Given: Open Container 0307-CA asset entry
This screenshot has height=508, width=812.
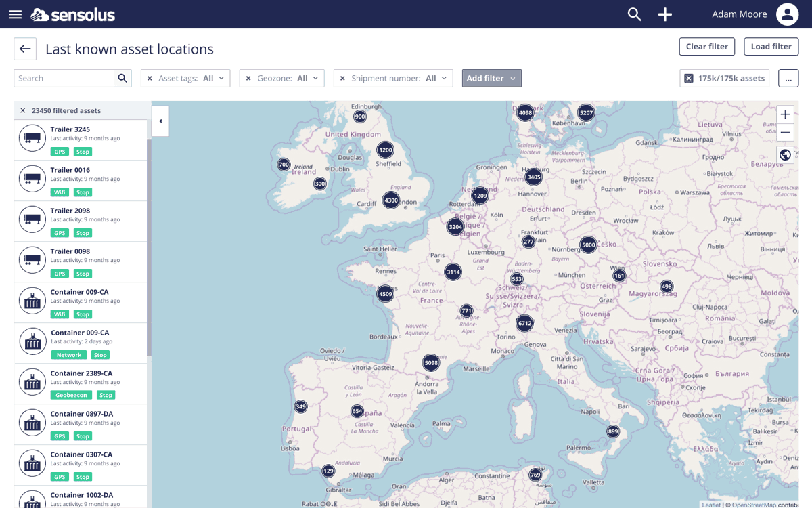Looking at the screenshot, I should click(81, 465).
